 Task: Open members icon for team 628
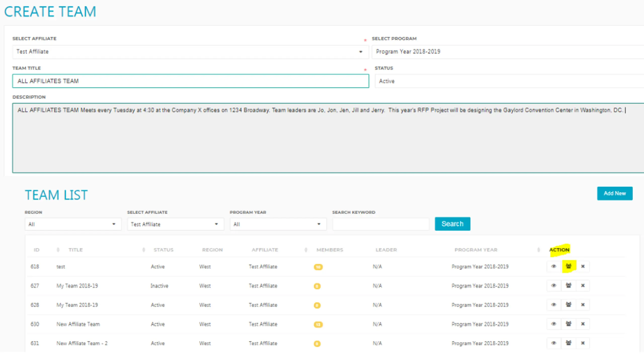(x=569, y=305)
